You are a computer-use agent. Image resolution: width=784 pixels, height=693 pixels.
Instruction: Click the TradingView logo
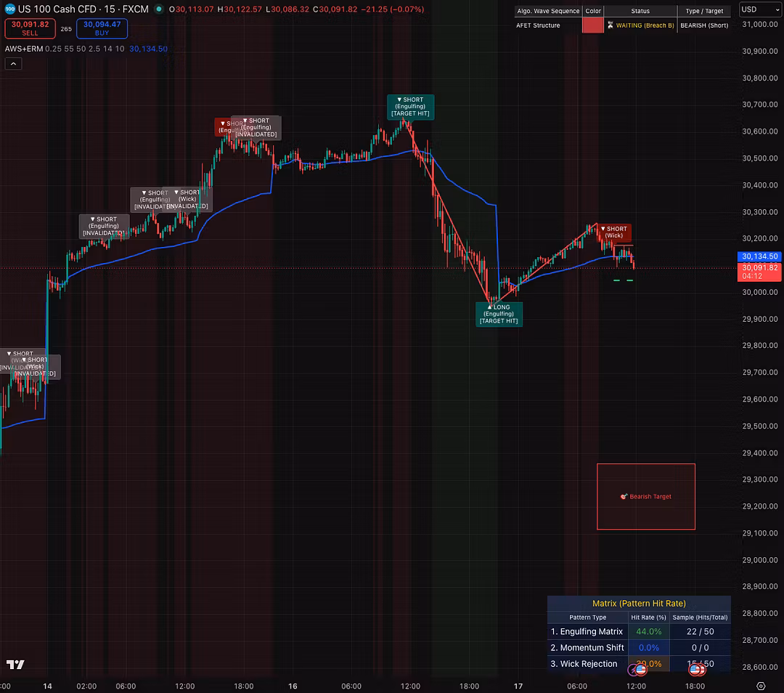coord(15,665)
